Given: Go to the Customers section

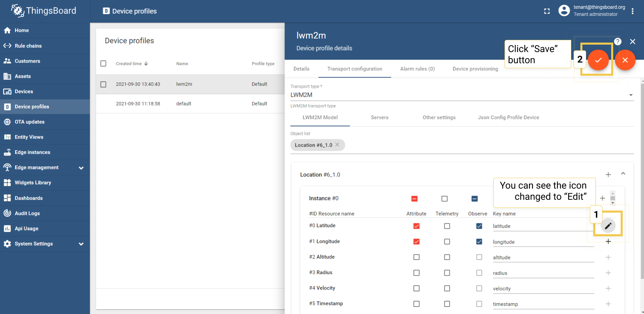Looking at the screenshot, I should coord(45,61).
